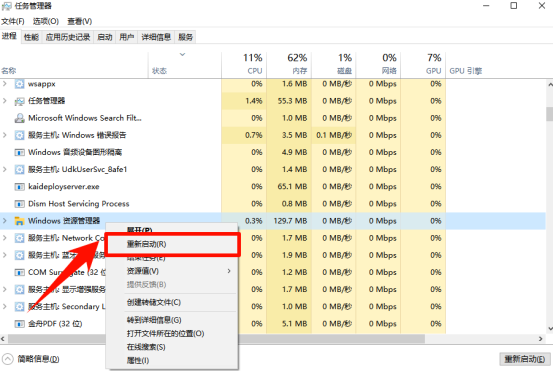
Task: Choose 重新启动(R) in context menu
Action: click(173, 244)
